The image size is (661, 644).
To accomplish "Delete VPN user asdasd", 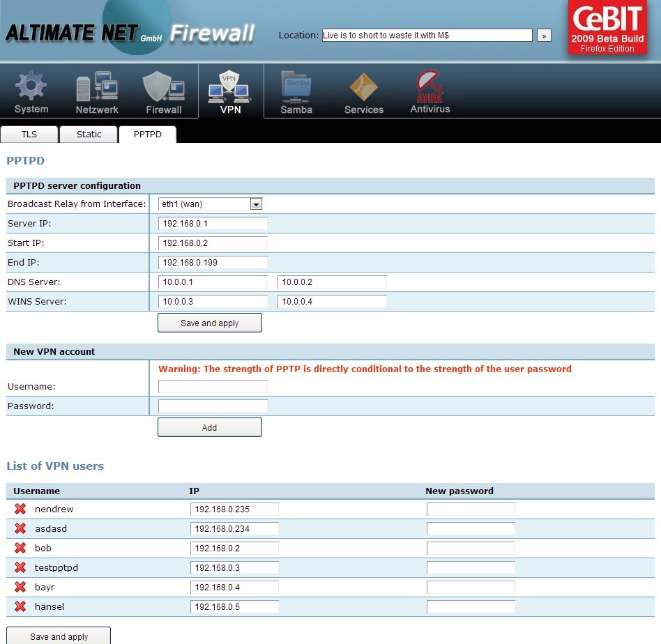I will pyautogui.click(x=20, y=528).
